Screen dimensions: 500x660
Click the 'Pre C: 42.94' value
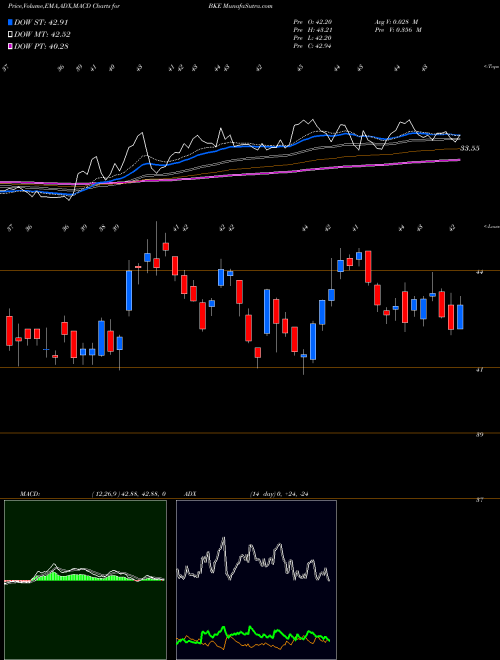pyautogui.click(x=312, y=46)
